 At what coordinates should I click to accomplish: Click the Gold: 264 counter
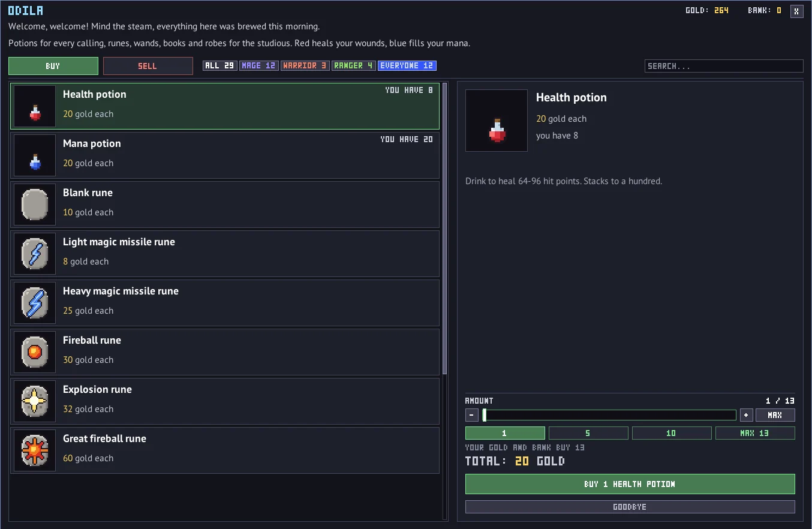(x=707, y=10)
